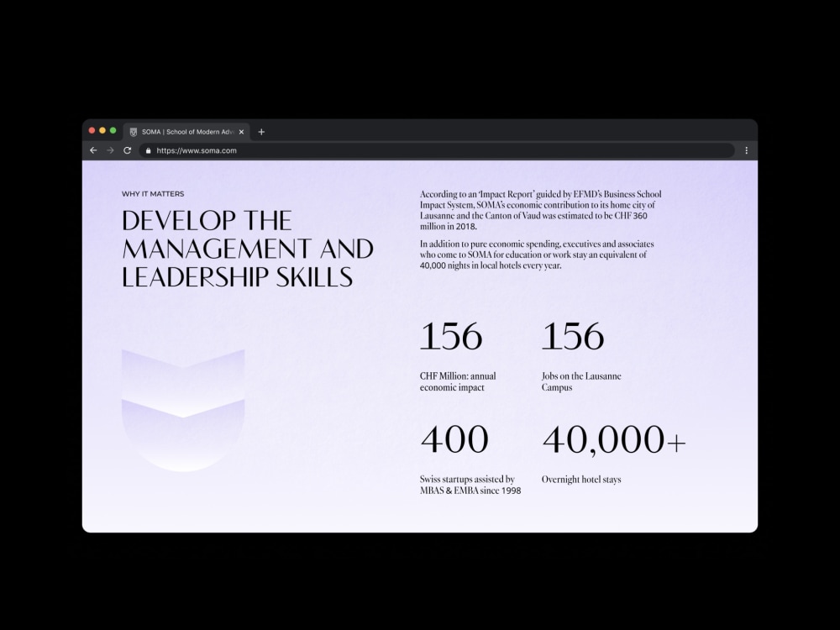Click the SOMA shield favicon in tab
The image size is (840, 630).
click(134, 132)
